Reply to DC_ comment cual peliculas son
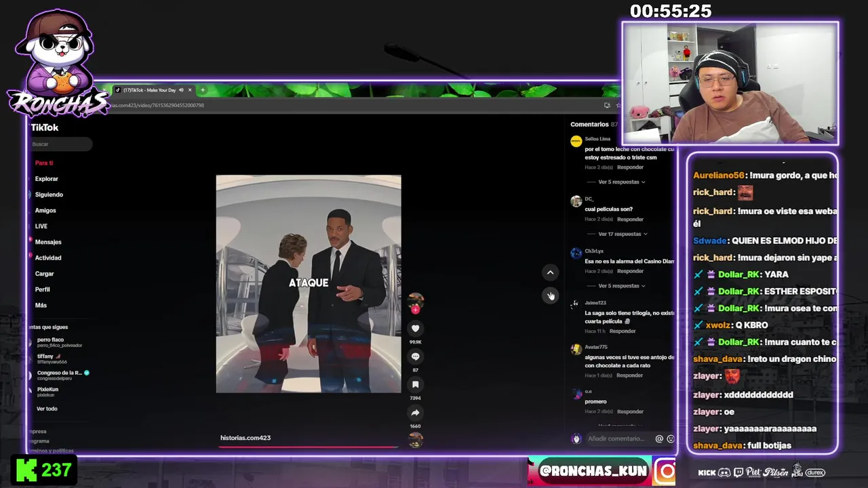Screen dimensions: 868x488 [x=630, y=220]
